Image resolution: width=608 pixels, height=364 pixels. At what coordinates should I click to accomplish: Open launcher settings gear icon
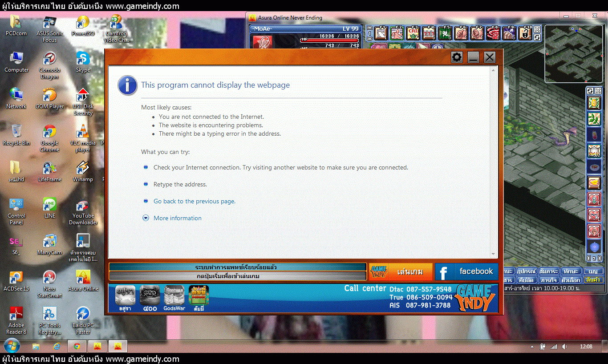pos(457,57)
